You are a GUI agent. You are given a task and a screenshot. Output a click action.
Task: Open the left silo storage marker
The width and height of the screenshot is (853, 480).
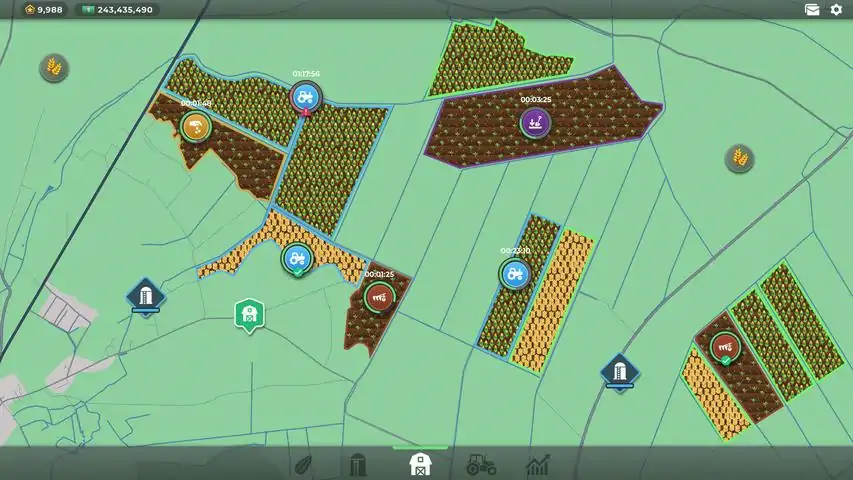click(146, 297)
